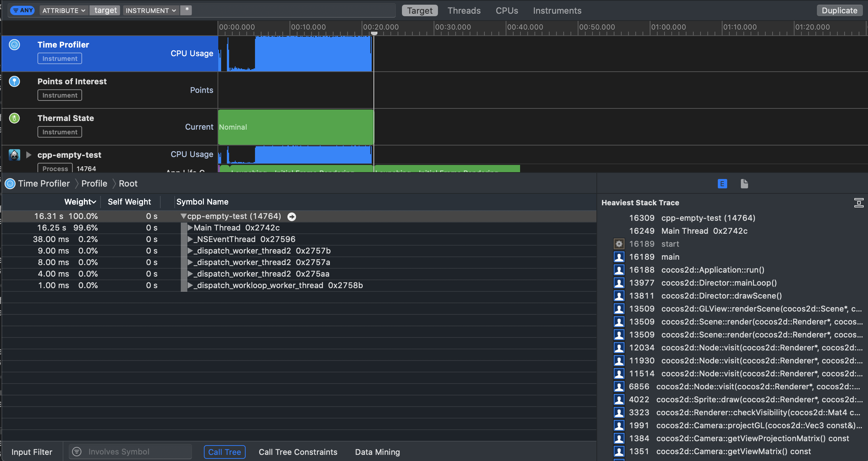This screenshot has height=461, width=868.
Task: Open the INSTRUMENT dropdown
Action: coord(150,10)
